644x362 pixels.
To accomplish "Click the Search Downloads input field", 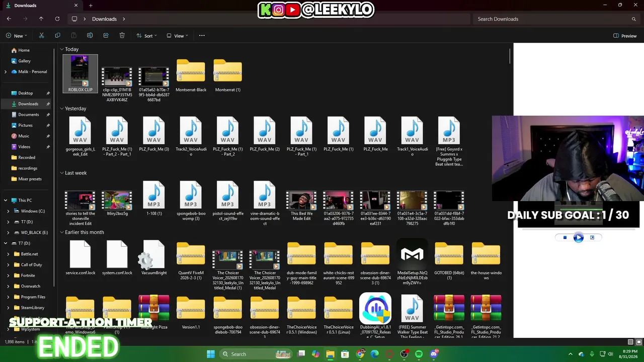I will (556, 19).
